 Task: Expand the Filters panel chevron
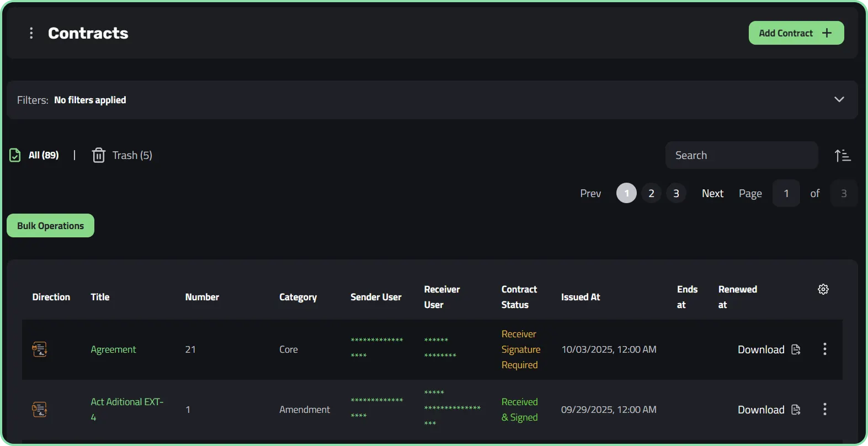[839, 99]
